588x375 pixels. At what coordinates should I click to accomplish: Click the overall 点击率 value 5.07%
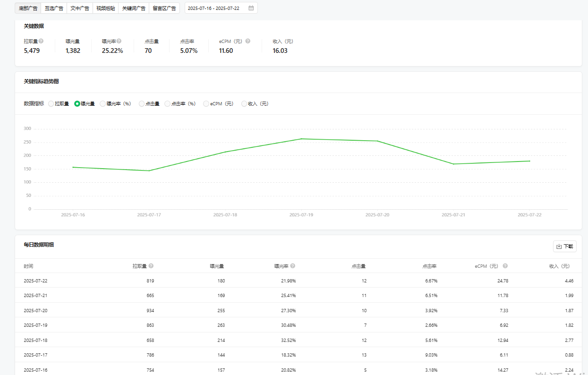pos(189,51)
